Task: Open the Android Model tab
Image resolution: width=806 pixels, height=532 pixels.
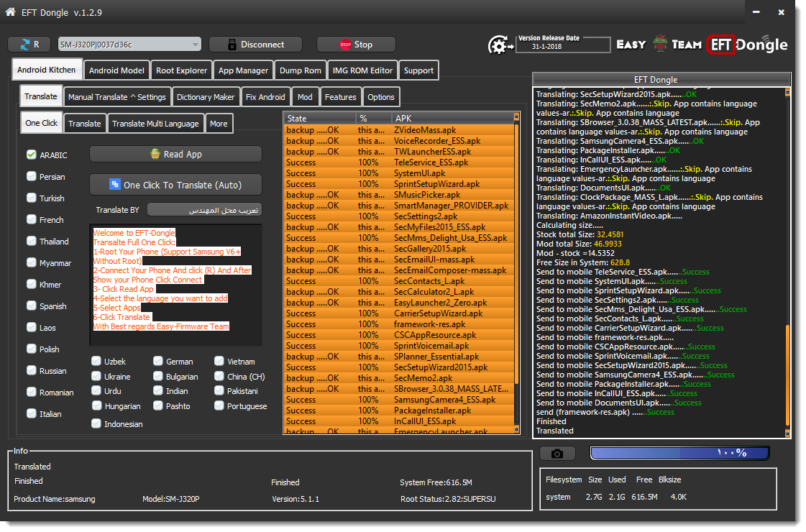Action: pyautogui.click(x=116, y=70)
